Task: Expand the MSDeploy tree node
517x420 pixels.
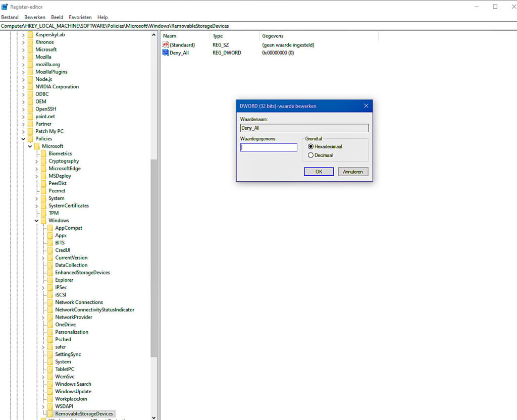Action: coord(36,176)
